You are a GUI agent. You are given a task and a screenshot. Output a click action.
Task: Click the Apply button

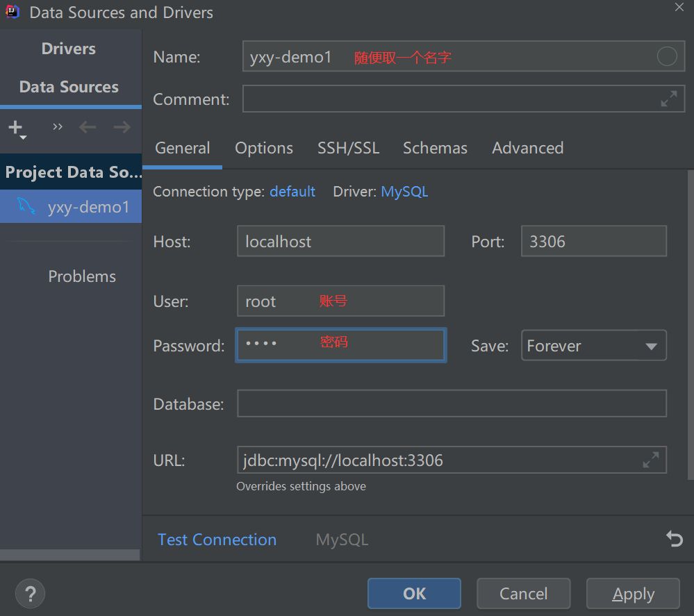(633, 594)
